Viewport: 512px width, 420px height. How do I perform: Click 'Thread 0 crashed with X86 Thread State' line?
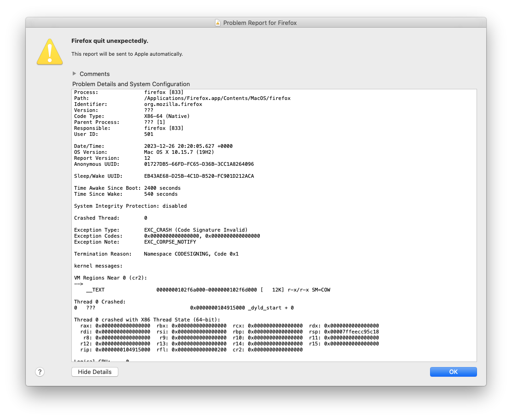point(147,320)
